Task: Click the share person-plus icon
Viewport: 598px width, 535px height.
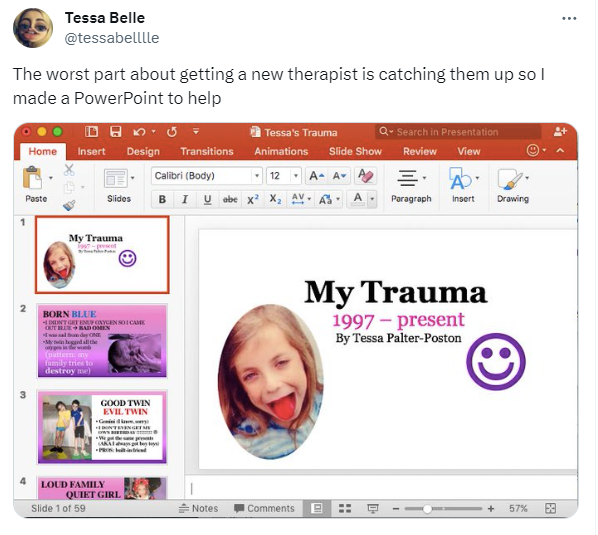Action: pyautogui.click(x=560, y=132)
